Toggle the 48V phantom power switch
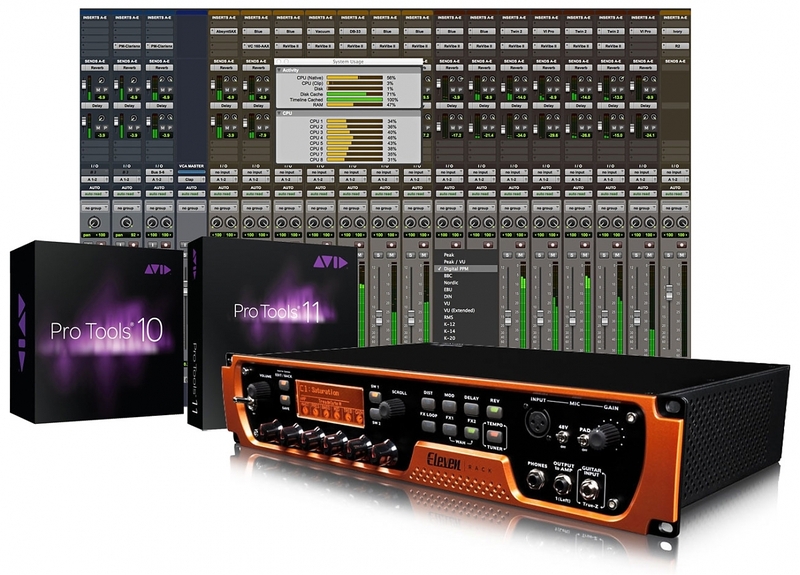 [x=563, y=437]
